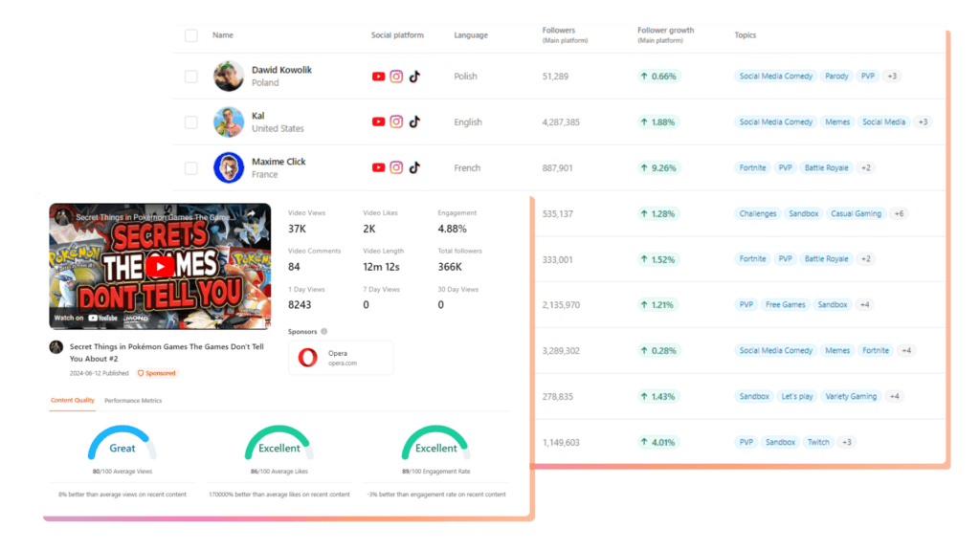
Task: Open Dawid Kowolik's Instagram icon
Action: (396, 77)
